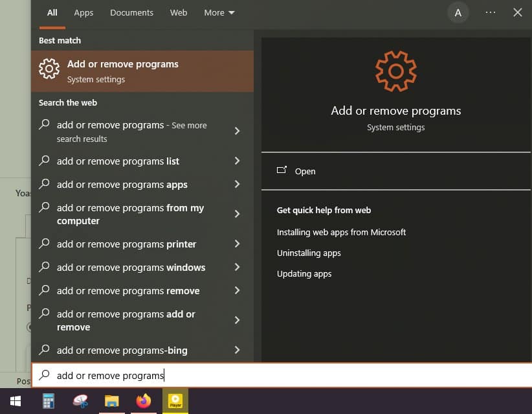Viewport: 532px width, 414px height.
Task: Open the Windows Start button
Action: [x=14, y=402]
